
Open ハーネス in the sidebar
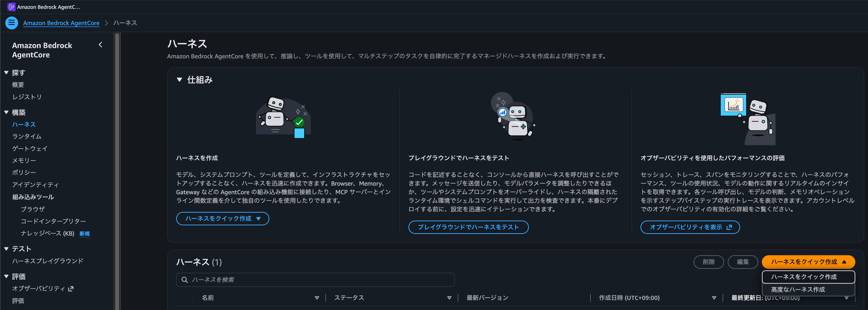tap(24, 124)
